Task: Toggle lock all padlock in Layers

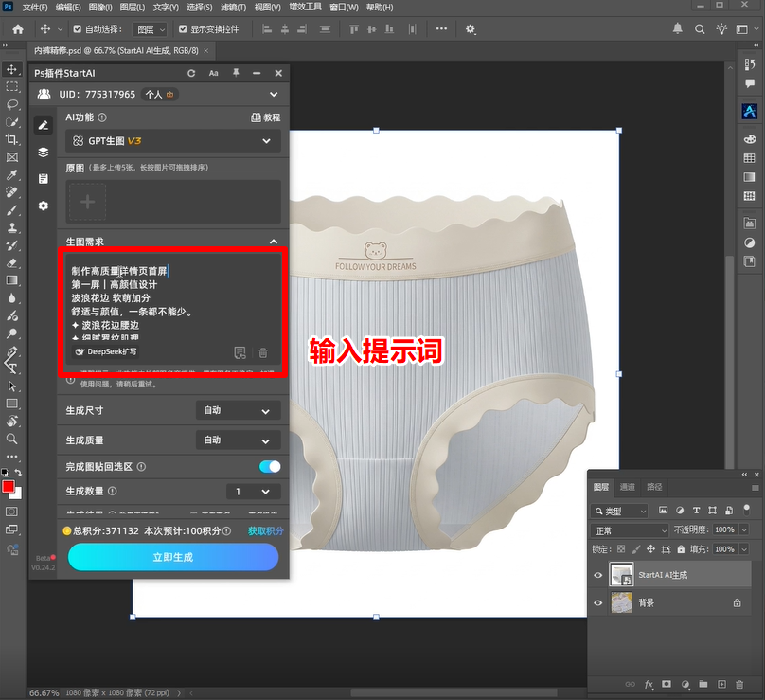Action: coord(681,549)
